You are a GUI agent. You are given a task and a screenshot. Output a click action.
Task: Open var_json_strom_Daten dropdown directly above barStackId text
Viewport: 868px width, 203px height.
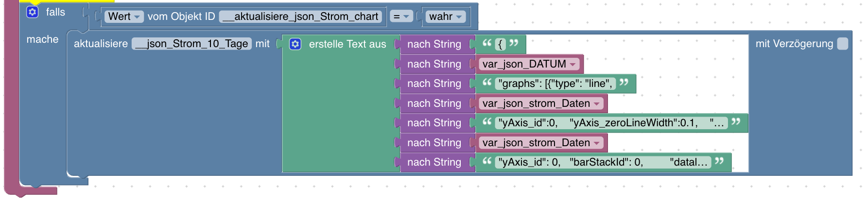point(541,143)
